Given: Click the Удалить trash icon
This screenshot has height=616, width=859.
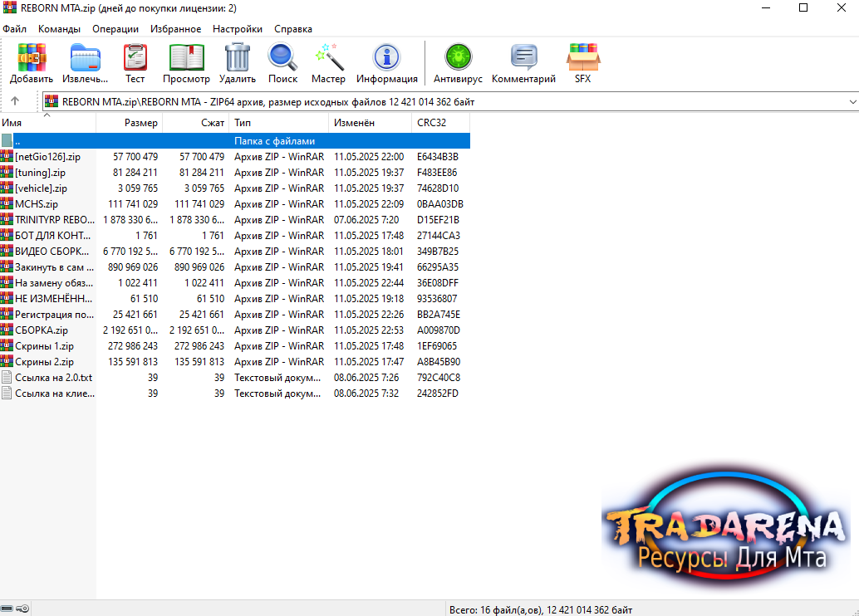Looking at the screenshot, I should point(238,57).
